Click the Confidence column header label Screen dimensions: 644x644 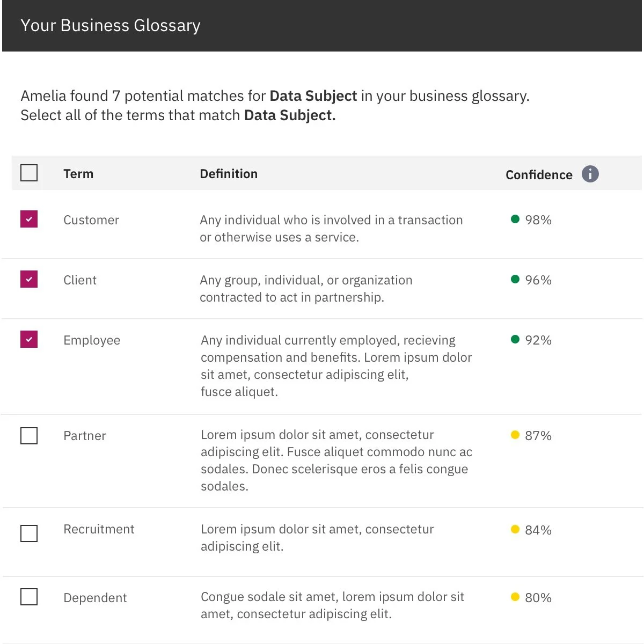pos(539,175)
